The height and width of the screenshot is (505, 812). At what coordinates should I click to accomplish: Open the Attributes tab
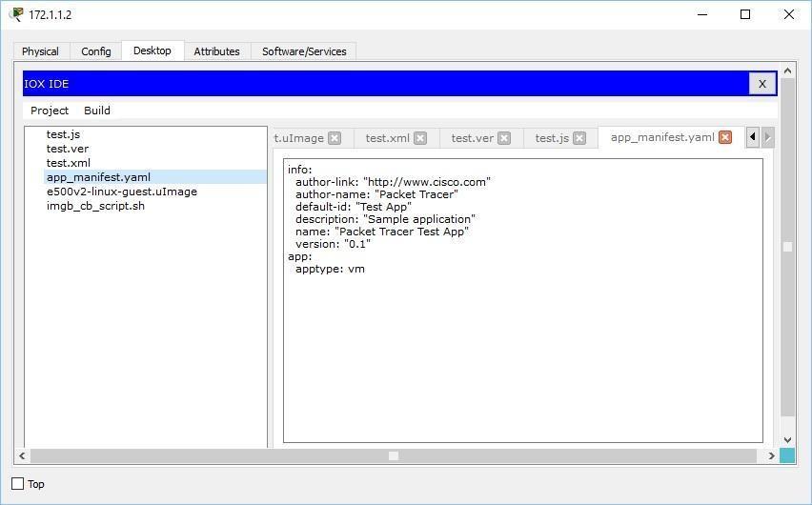coord(216,51)
